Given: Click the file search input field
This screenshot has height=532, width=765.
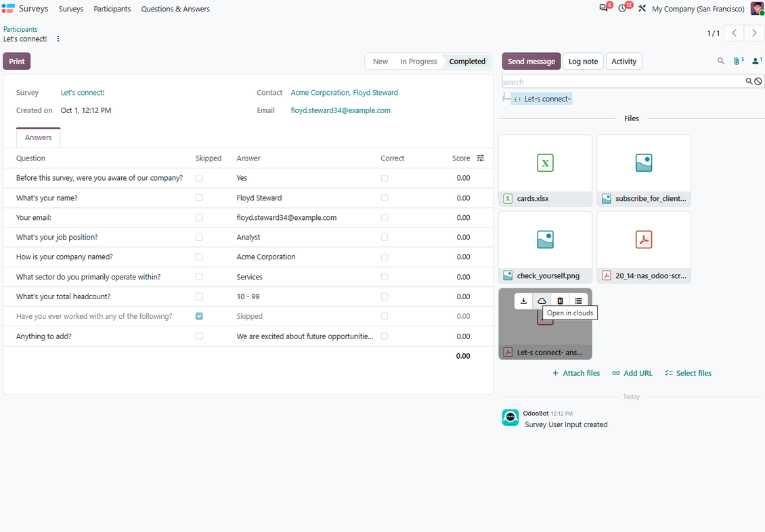Looking at the screenshot, I should [x=623, y=82].
